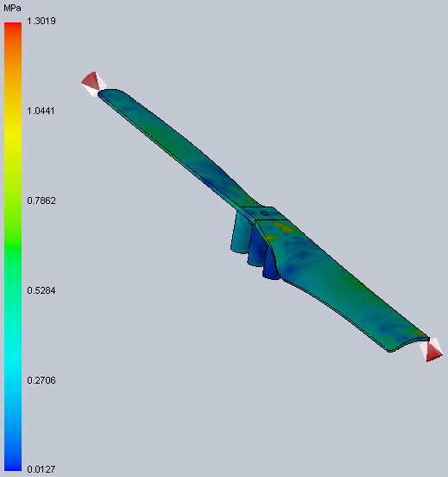
Task: Select the legend value 0.7862
Action: [41, 200]
